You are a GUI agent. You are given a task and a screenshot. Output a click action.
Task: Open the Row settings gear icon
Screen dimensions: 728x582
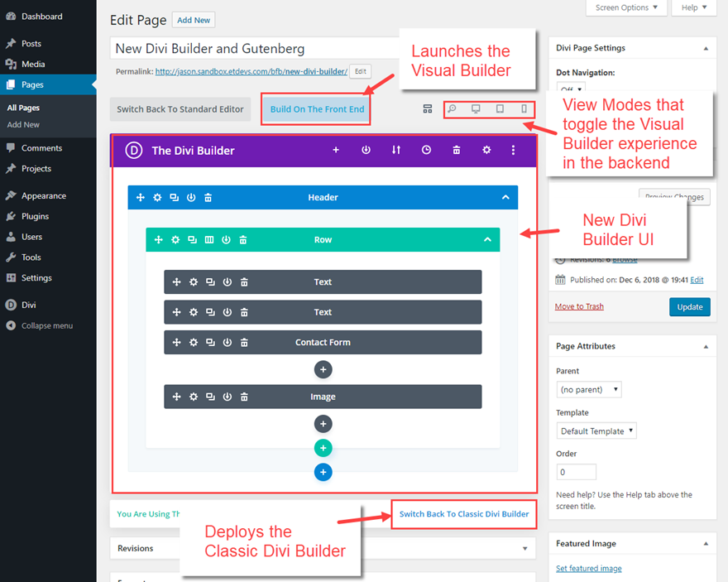coord(175,239)
